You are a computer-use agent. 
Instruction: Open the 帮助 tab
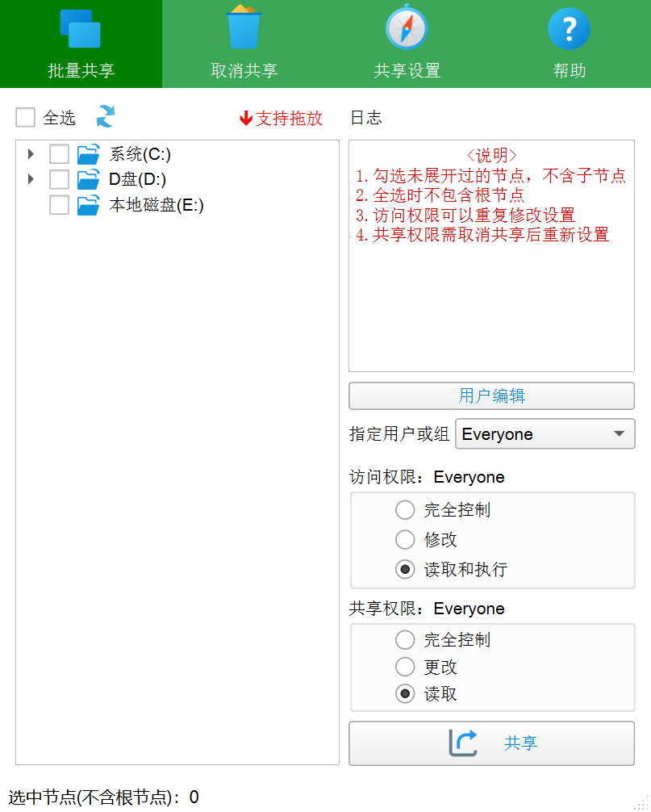coord(570,44)
